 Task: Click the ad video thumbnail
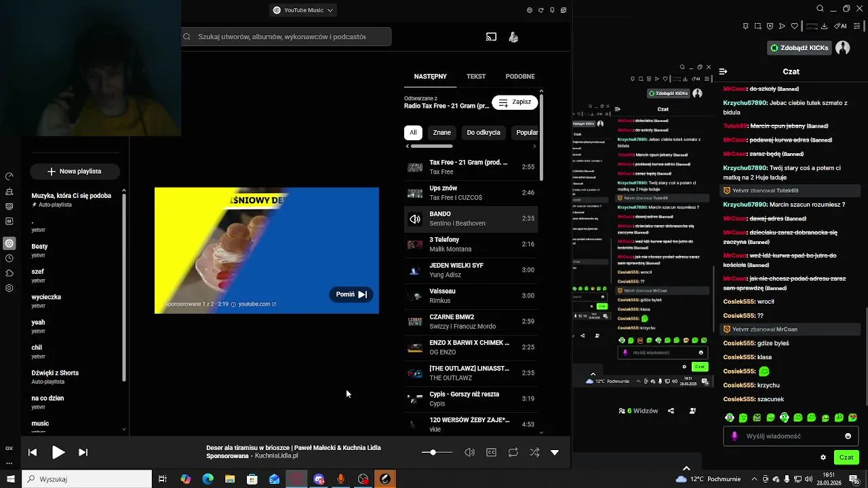pos(267,250)
